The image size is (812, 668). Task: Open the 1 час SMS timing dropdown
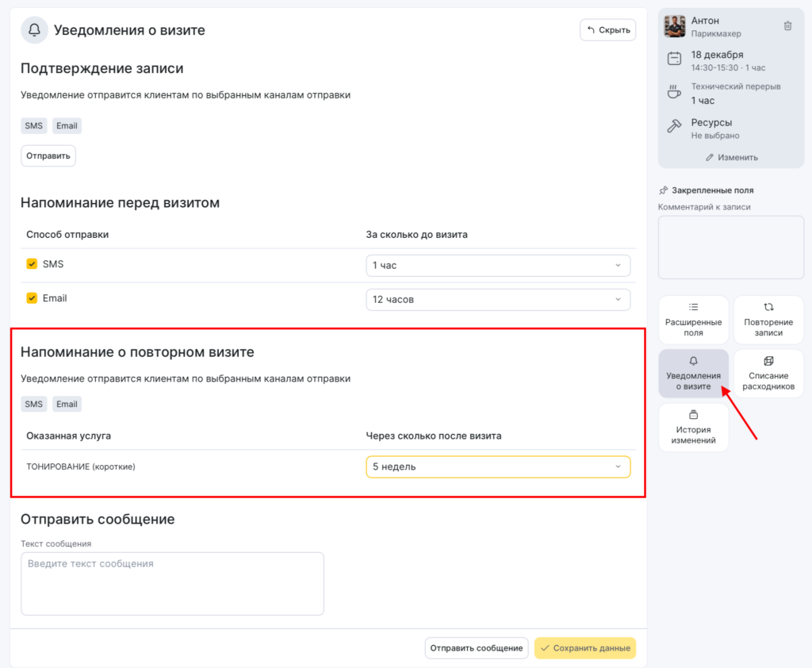[x=498, y=266]
